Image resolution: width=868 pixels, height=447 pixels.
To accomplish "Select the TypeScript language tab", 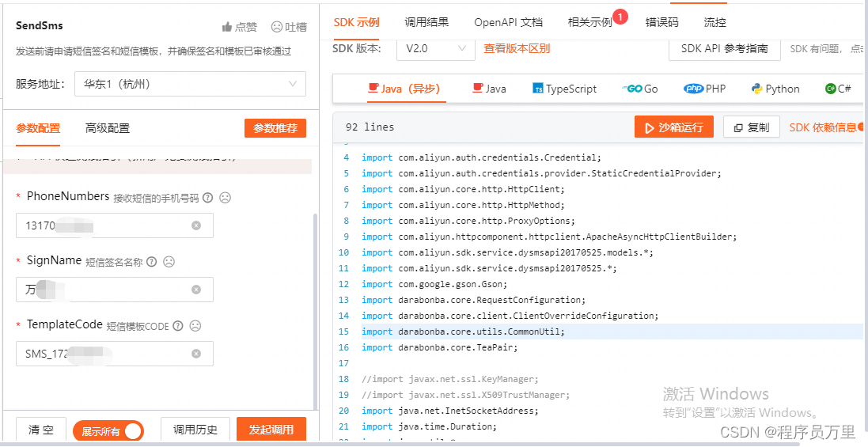I will coord(565,89).
